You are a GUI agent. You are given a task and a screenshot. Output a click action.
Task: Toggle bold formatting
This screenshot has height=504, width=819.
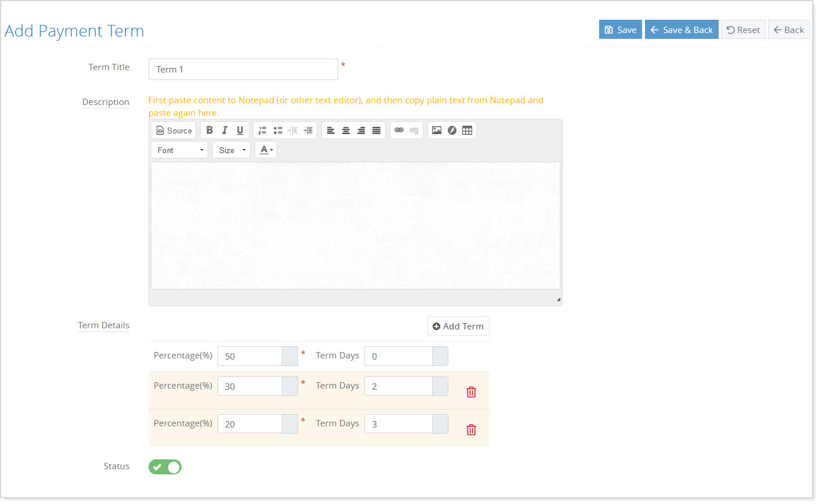209,130
